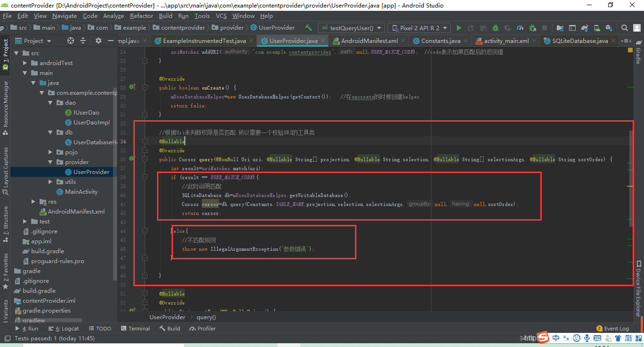Select MainActivity in project tree

pos(77,191)
